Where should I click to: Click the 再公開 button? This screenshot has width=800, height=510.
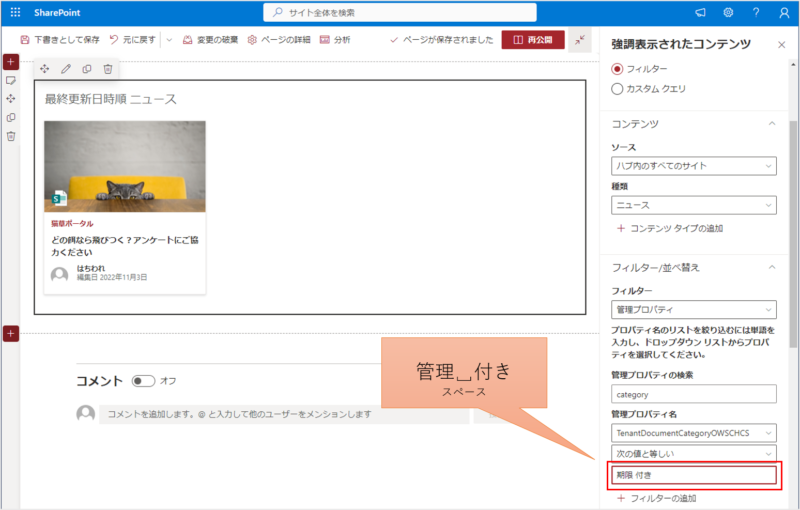coord(532,40)
